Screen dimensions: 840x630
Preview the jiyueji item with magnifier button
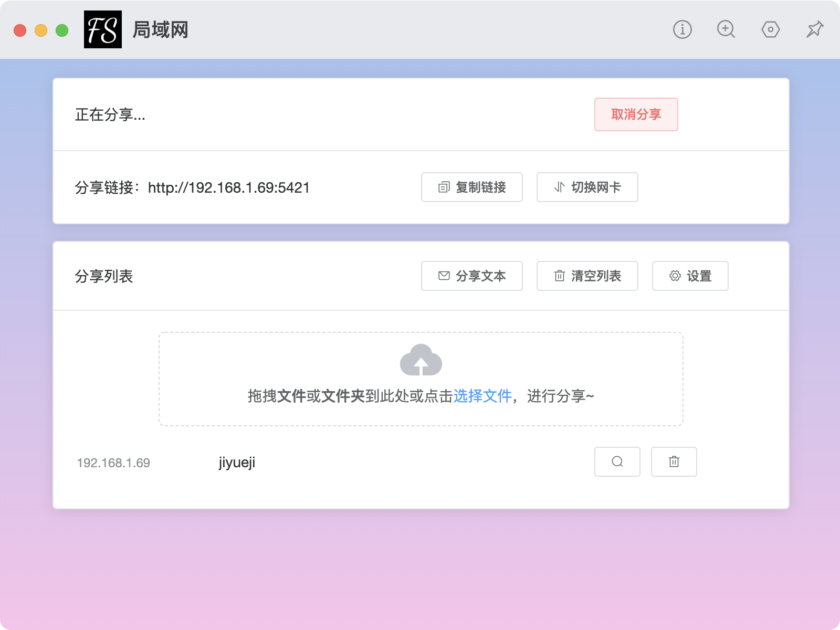pos(617,461)
